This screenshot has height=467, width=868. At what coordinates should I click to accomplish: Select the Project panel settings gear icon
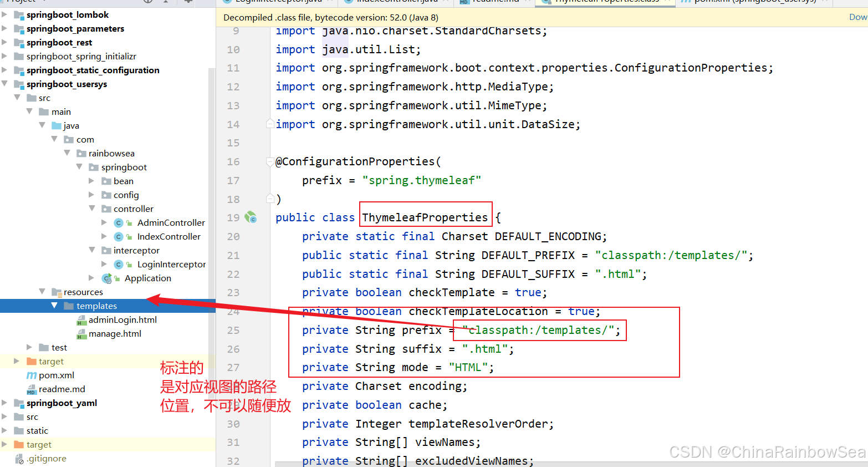187,2
